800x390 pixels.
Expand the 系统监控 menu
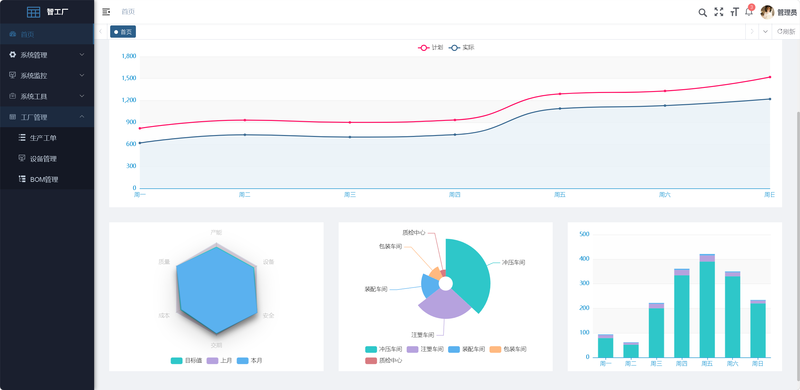pyautogui.click(x=47, y=76)
